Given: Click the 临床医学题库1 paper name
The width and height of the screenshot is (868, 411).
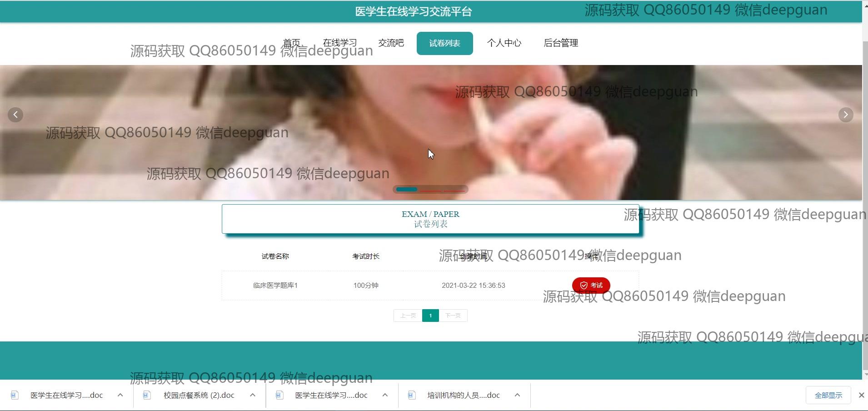Looking at the screenshot, I should pyautogui.click(x=275, y=286).
